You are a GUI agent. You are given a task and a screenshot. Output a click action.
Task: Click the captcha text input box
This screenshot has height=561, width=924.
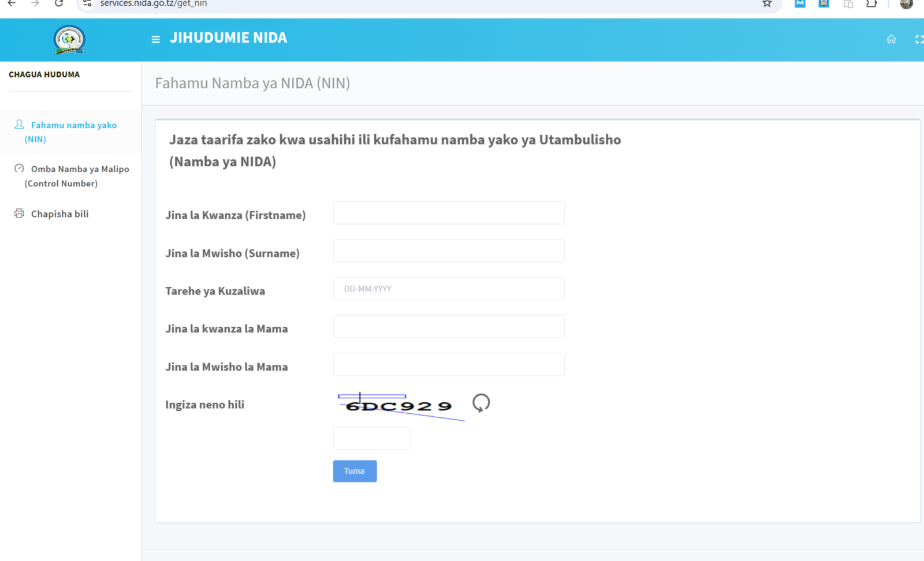[371, 439]
